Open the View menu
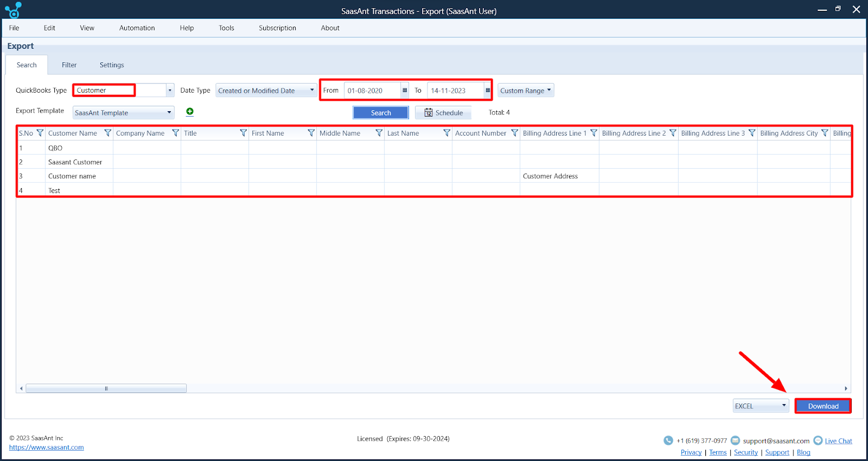 point(87,28)
